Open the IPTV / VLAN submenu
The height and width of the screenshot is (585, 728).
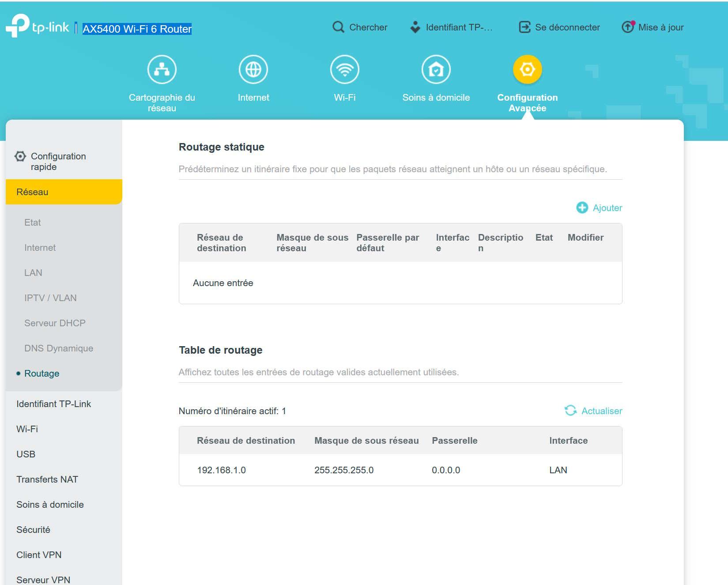[x=50, y=298]
